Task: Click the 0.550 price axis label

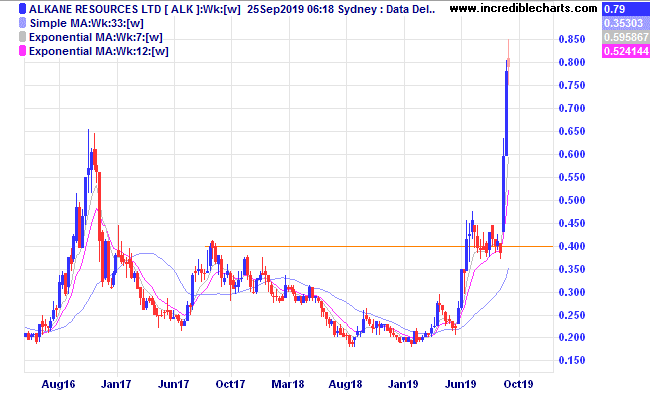Action: pos(572,177)
